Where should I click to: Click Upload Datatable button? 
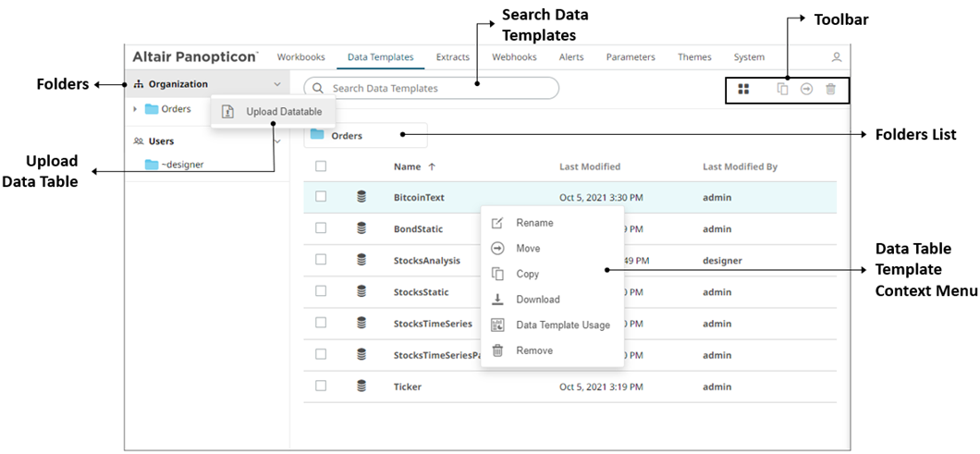point(284,112)
